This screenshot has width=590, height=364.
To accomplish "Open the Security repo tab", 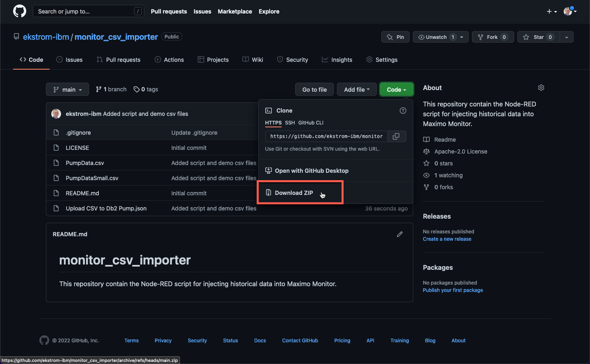I will [292, 60].
